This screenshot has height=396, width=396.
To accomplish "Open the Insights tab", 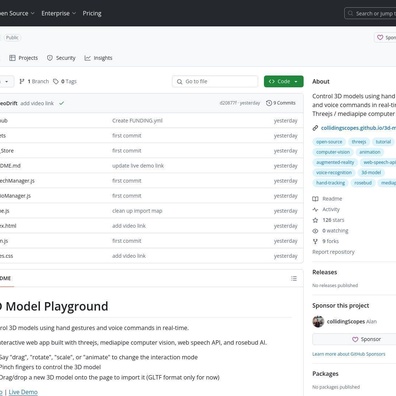I will coord(98,58).
